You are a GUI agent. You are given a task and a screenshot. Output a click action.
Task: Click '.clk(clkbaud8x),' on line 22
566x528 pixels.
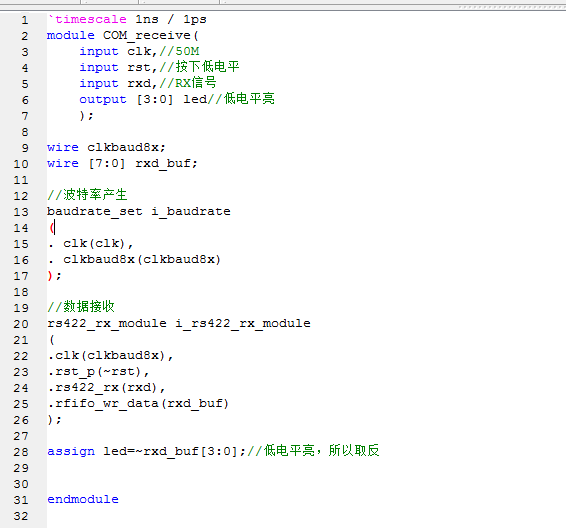(x=110, y=355)
